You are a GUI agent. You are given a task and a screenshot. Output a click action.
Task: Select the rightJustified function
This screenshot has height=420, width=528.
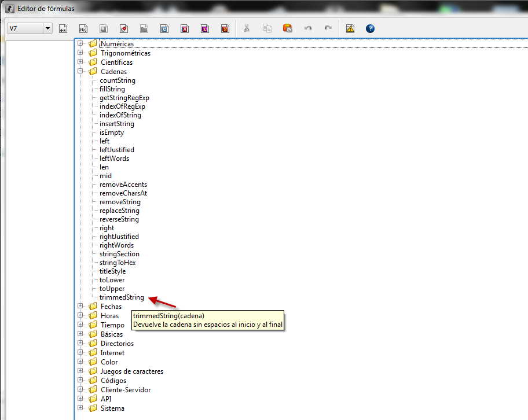coord(119,237)
